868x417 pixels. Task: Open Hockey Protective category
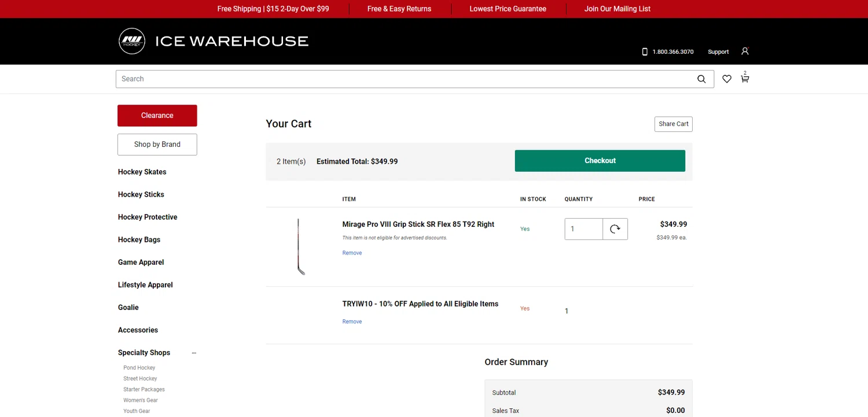[x=148, y=217]
